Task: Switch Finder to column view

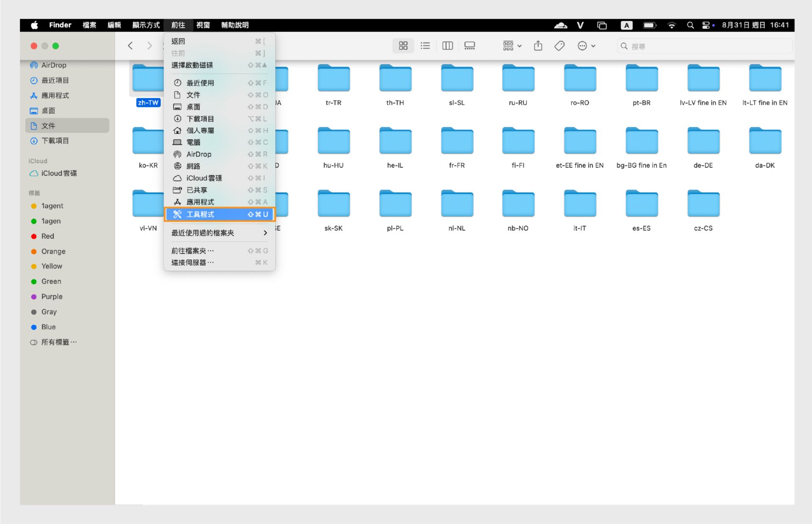Action: click(447, 46)
